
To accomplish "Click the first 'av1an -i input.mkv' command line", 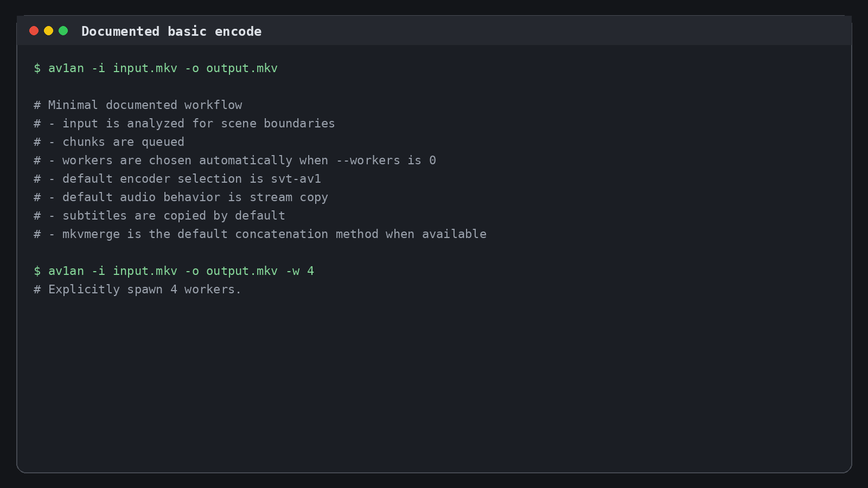I will [x=156, y=68].
